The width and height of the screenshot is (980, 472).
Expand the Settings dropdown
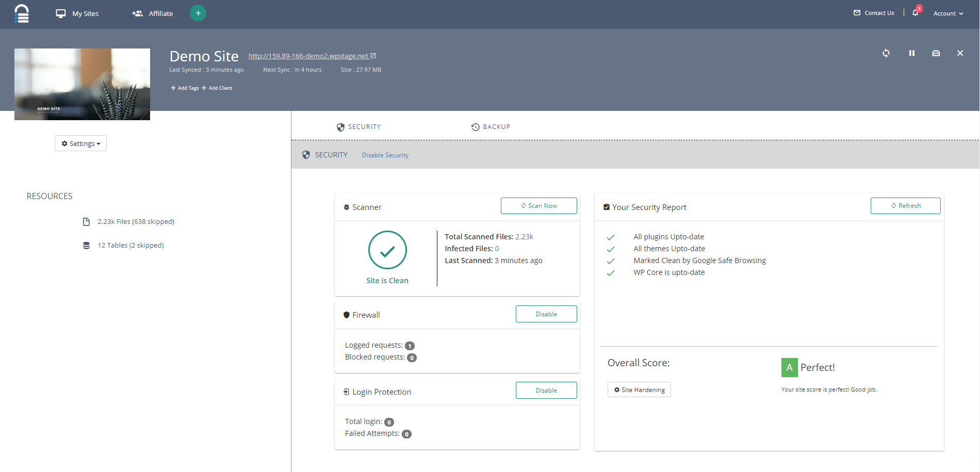pos(80,143)
